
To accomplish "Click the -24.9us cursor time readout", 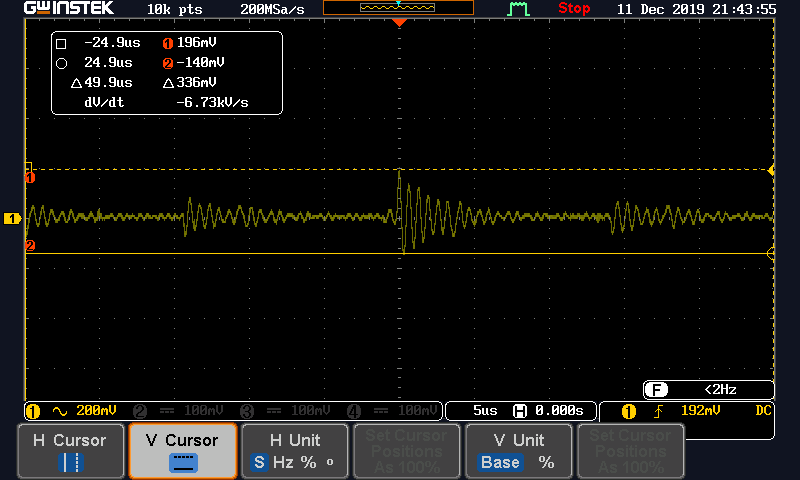I will [112, 42].
